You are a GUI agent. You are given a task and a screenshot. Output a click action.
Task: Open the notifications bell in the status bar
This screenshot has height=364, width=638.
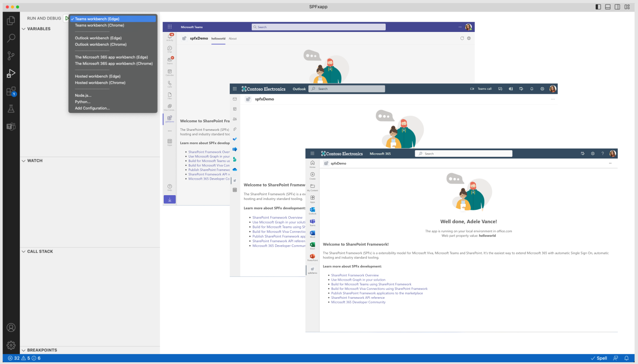tap(626, 358)
